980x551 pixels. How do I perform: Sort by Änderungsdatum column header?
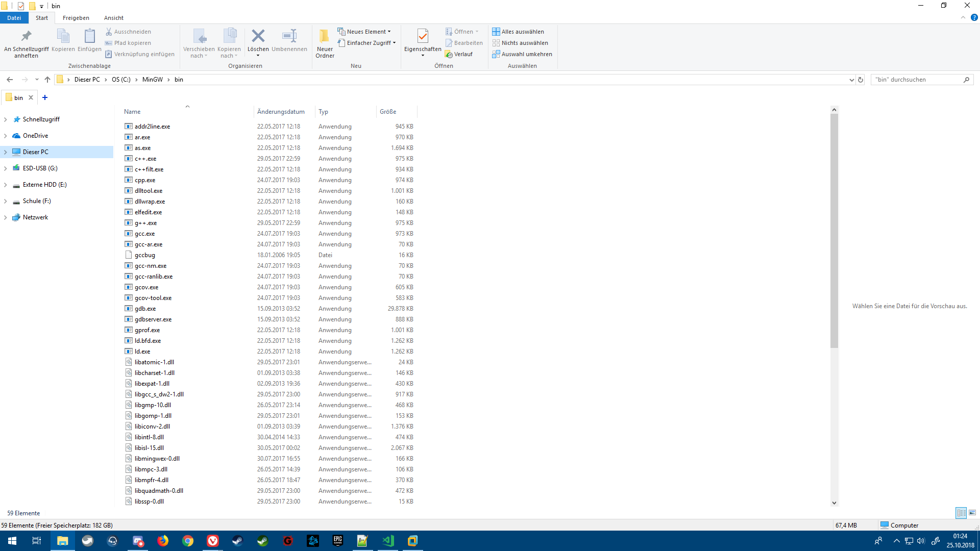[281, 112]
